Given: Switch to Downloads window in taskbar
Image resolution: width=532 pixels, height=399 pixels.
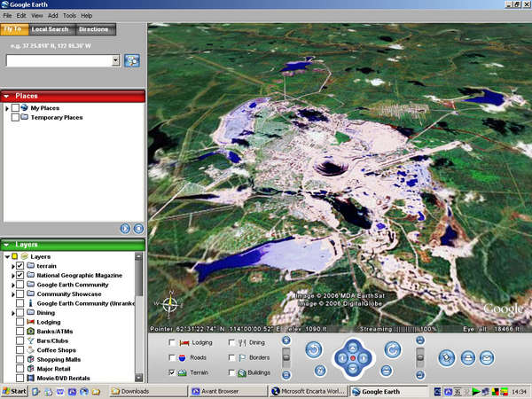Looking at the screenshot, I should tap(148, 392).
